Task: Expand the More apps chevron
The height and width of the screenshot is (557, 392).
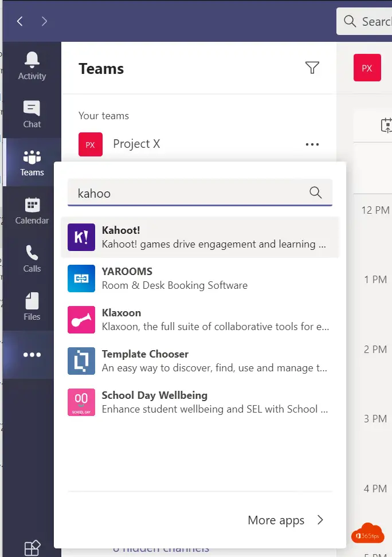Action: (320, 520)
